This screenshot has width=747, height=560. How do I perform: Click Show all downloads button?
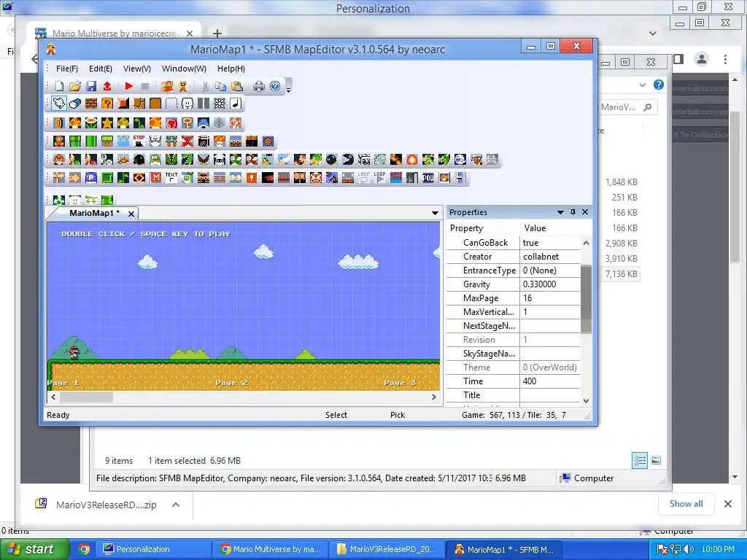click(x=686, y=504)
